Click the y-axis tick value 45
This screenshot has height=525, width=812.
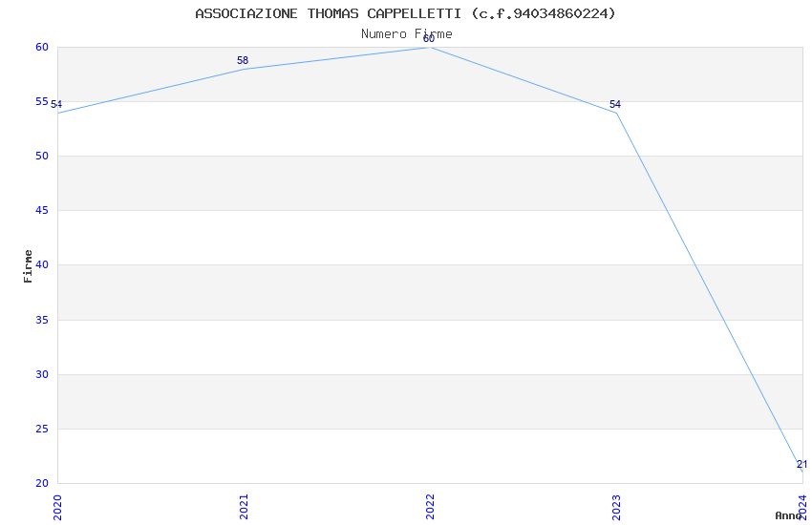pos(42,210)
